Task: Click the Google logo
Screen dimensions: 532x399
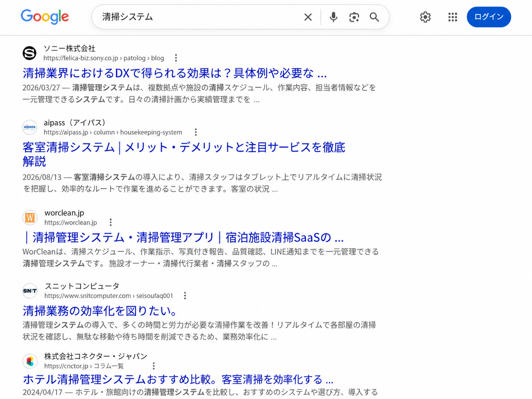Action: pyautogui.click(x=45, y=17)
